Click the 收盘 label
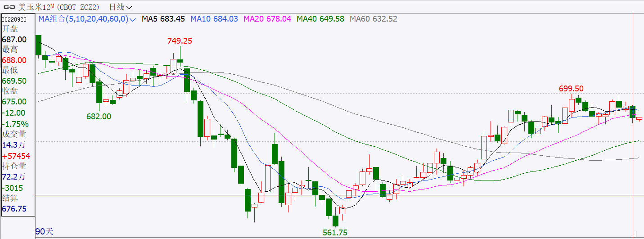Image resolution: width=644 pixels, height=239 pixels. pyautogui.click(x=9, y=91)
